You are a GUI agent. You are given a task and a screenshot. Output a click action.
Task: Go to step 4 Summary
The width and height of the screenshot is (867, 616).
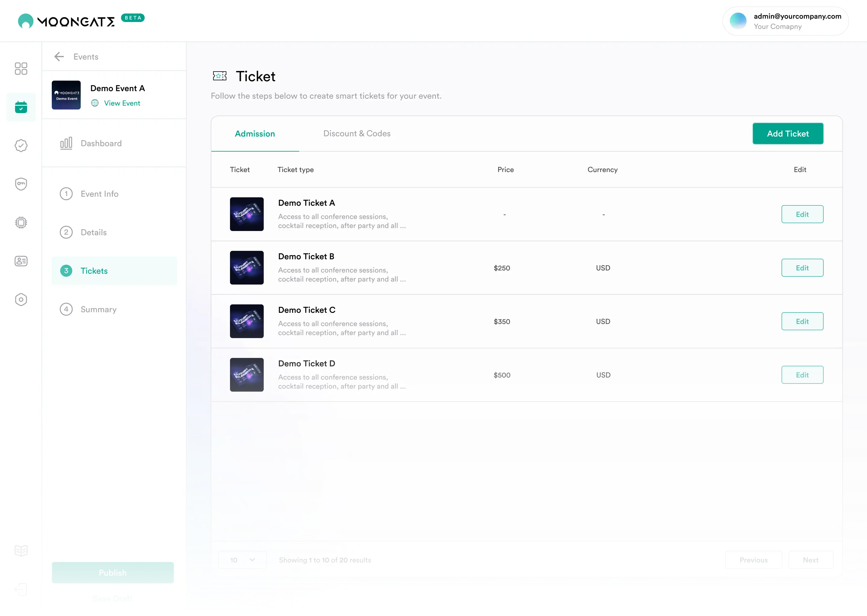pyautogui.click(x=98, y=309)
